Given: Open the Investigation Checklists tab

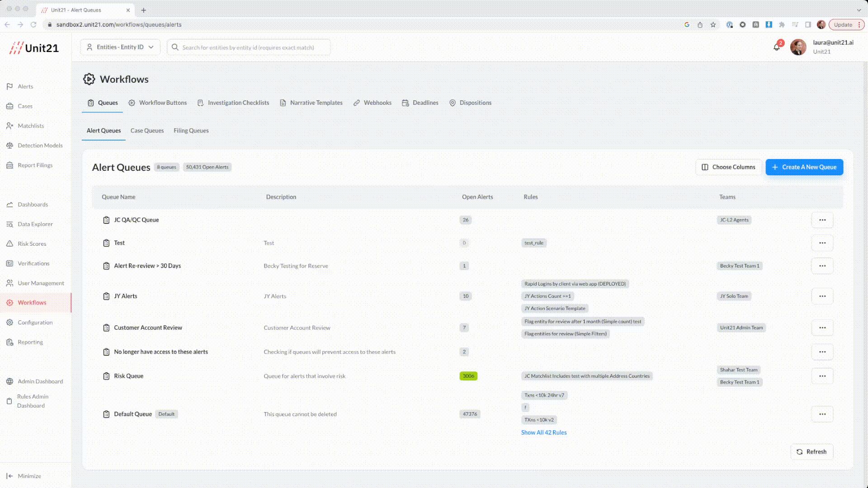Looking at the screenshot, I should pos(238,103).
